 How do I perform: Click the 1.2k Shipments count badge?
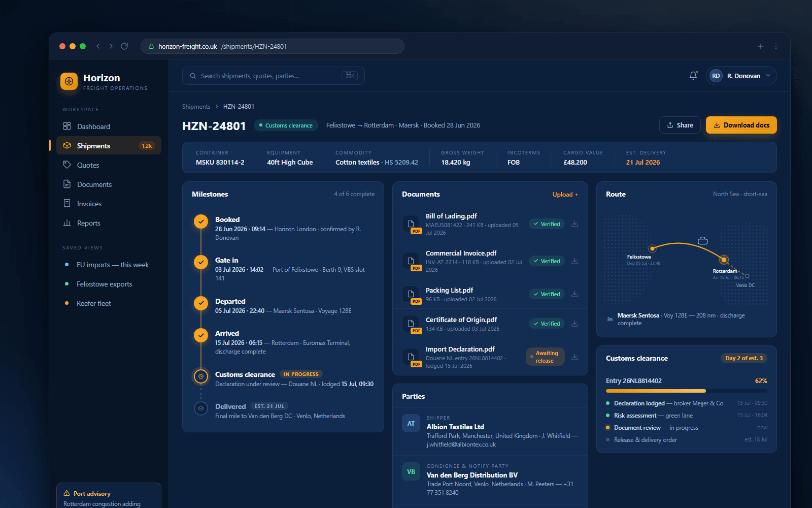coord(147,146)
